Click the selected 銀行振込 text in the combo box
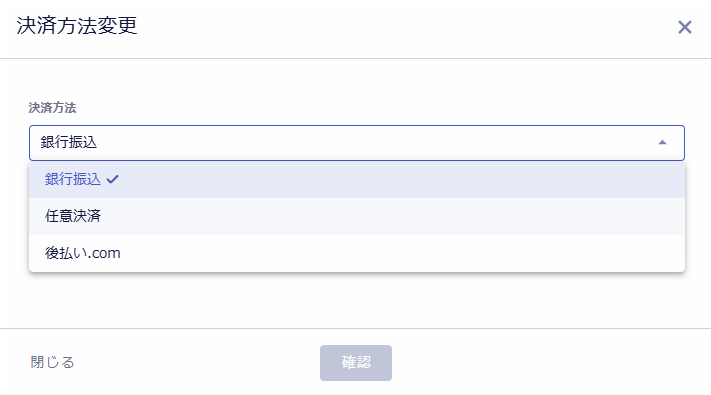Screen dimensions: 711x395 point(68,142)
